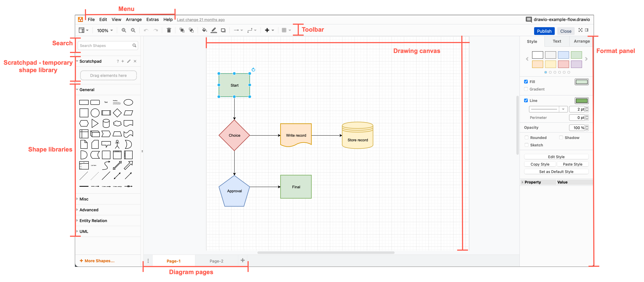644x282 pixels.
Task: Click the Edit Style button
Action: point(556,157)
